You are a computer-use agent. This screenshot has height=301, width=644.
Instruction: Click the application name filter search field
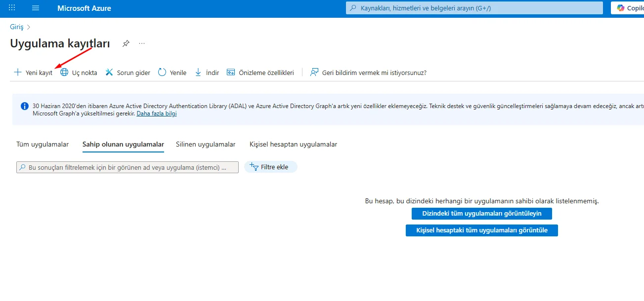tap(127, 167)
